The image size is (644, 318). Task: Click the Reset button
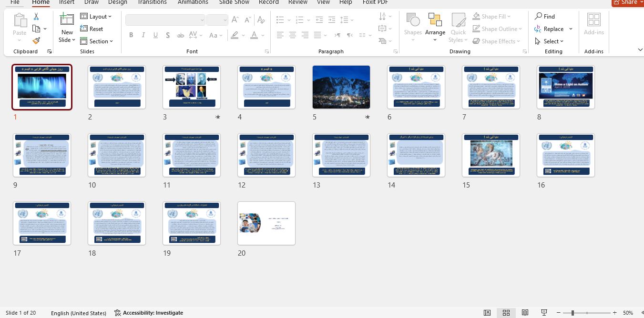pyautogui.click(x=92, y=29)
